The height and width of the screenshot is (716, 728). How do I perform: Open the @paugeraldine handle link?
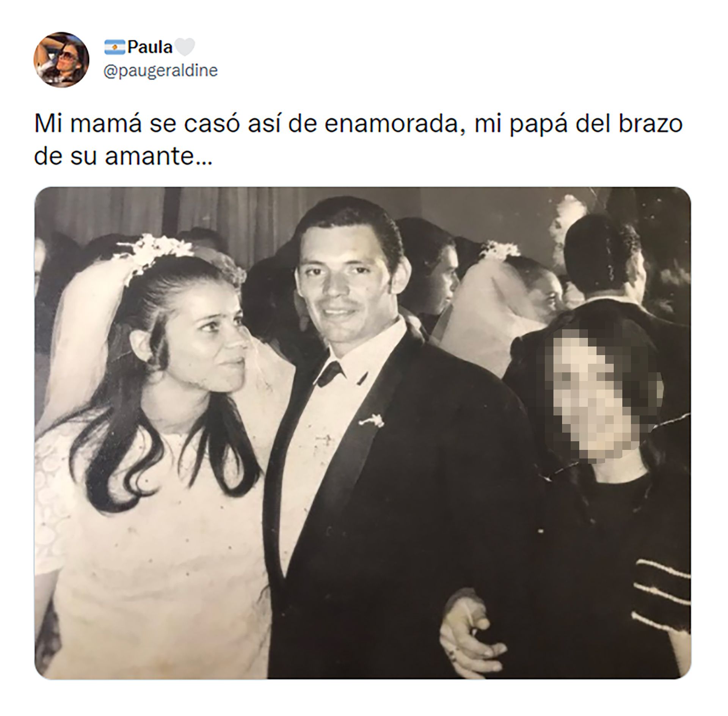click(x=161, y=71)
